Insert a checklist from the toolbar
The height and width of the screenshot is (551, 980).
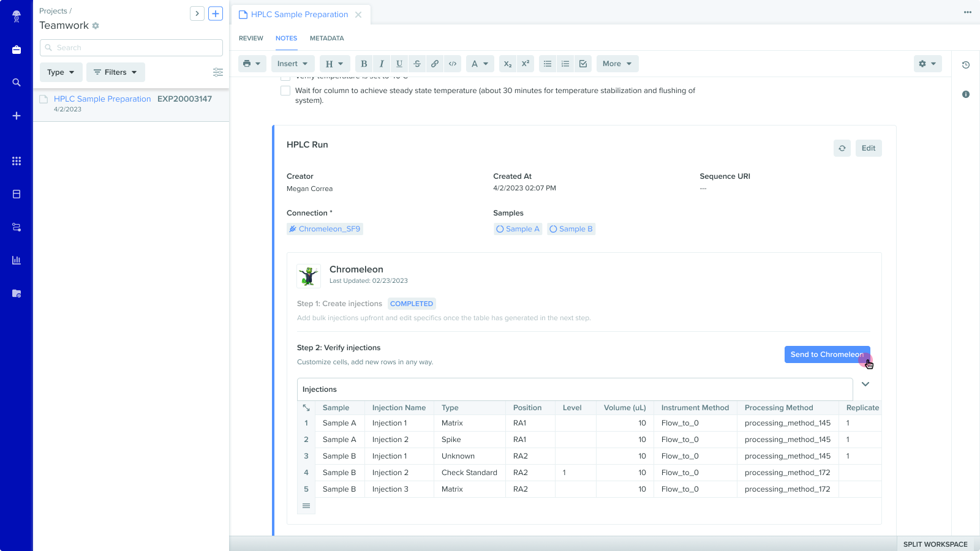coord(583,64)
